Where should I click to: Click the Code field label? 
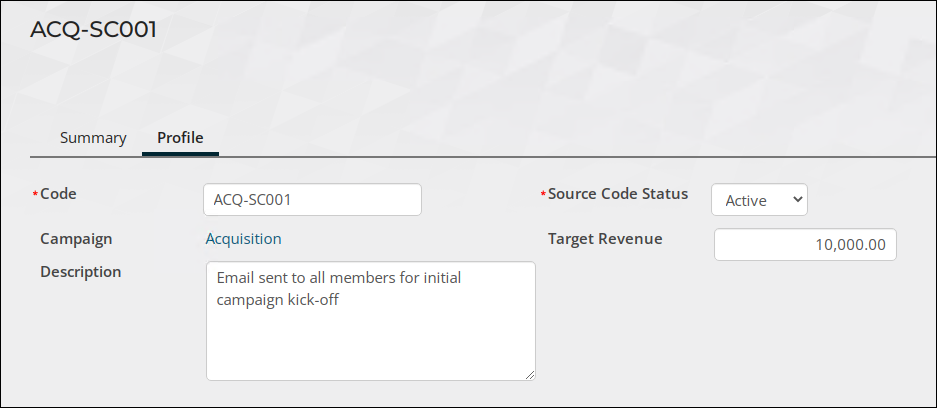(x=58, y=194)
